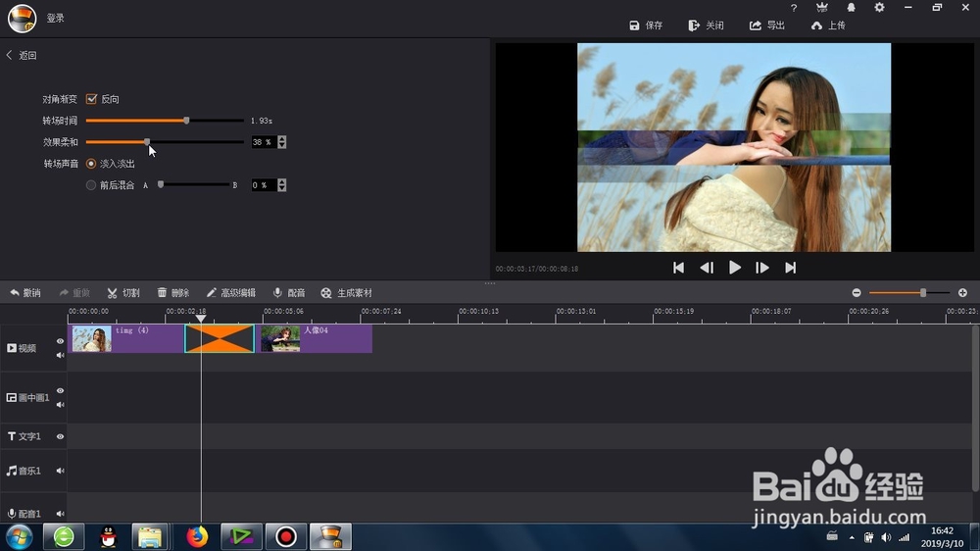Go back with the 返回 button
Screen dimensions: 980x551
[22, 55]
